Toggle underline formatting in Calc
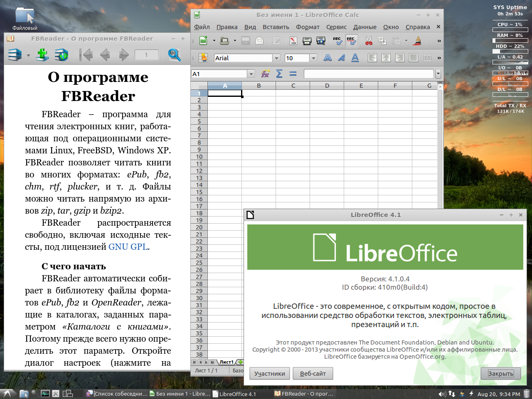This screenshot has width=532, height=399. point(355,58)
